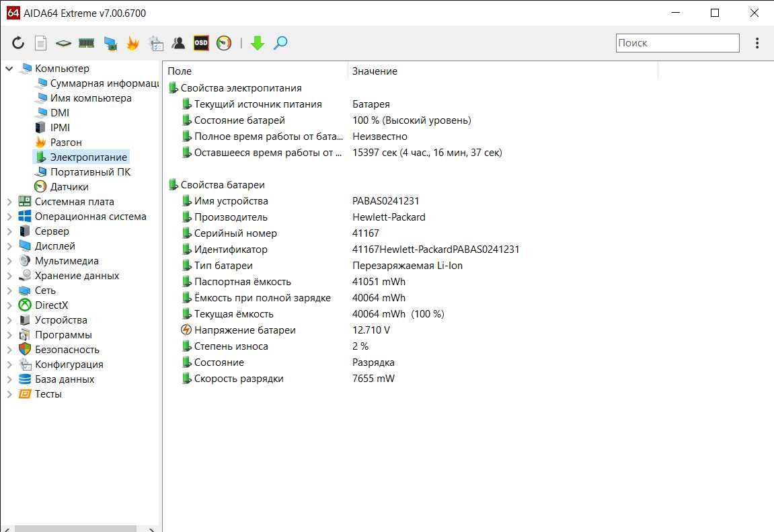774x532 pixels.
Task: Open the three-dot menu
Action: pos(757,43)
